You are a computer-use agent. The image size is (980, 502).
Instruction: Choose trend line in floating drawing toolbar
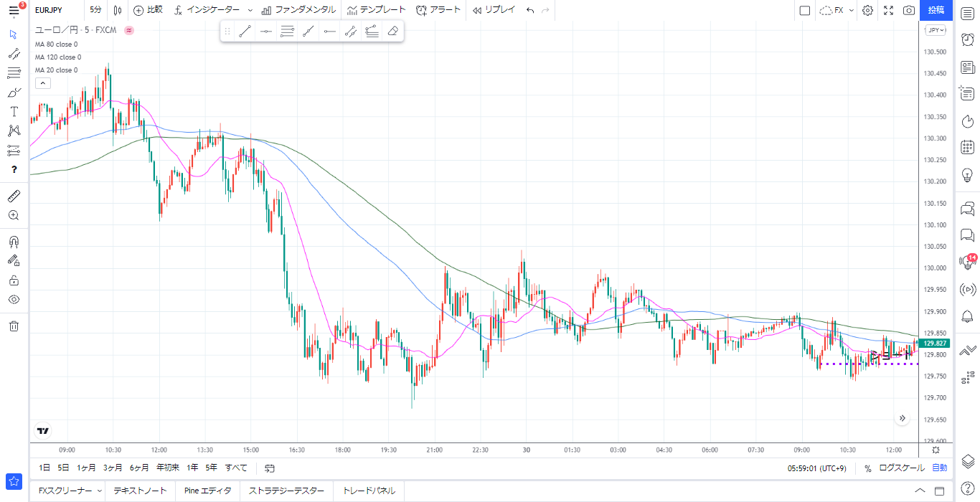click(245, 31)
